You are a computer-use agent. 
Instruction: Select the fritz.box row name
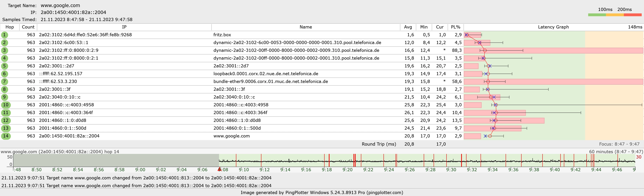tap(222, 35)
